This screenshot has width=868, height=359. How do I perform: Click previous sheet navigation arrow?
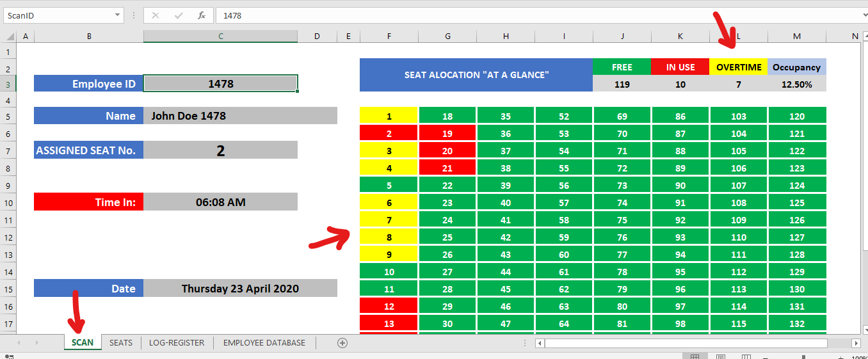coord(18,343)
